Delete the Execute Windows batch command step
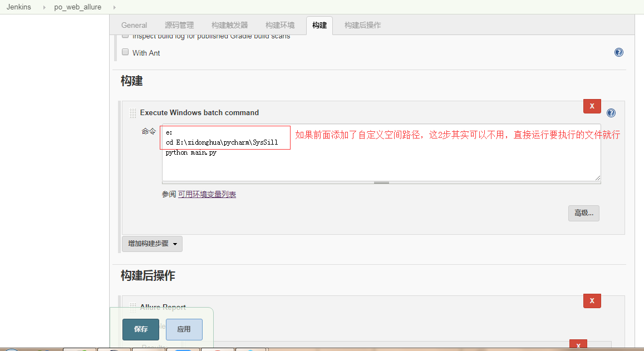 (x=592, y=106)
